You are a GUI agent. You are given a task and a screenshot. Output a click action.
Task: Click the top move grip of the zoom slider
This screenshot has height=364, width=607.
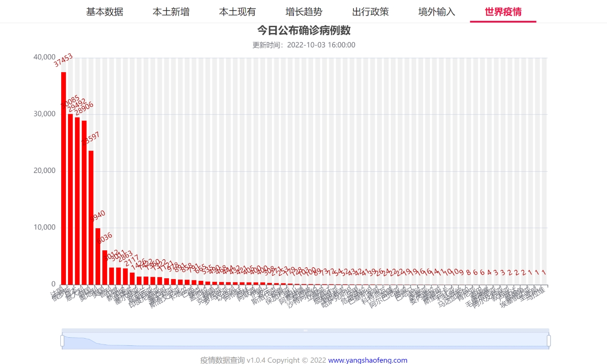pos(305,330)
